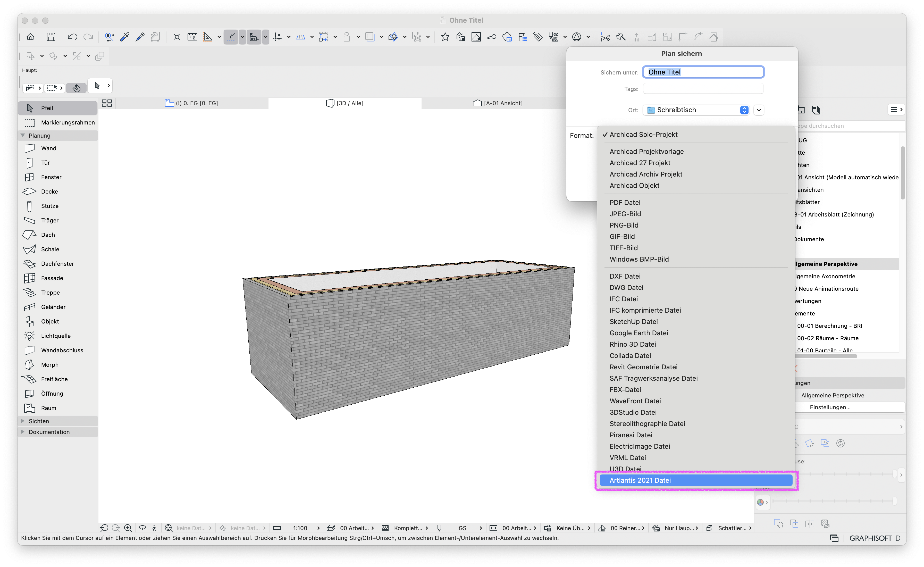Choose Archicad Solo-Projekt format
924x567 pixels.
696,135
